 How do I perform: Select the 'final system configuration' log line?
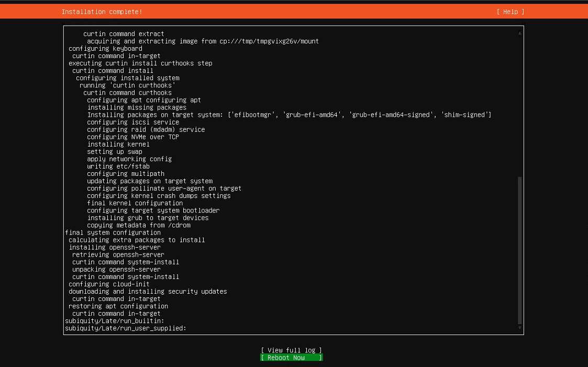113,232
